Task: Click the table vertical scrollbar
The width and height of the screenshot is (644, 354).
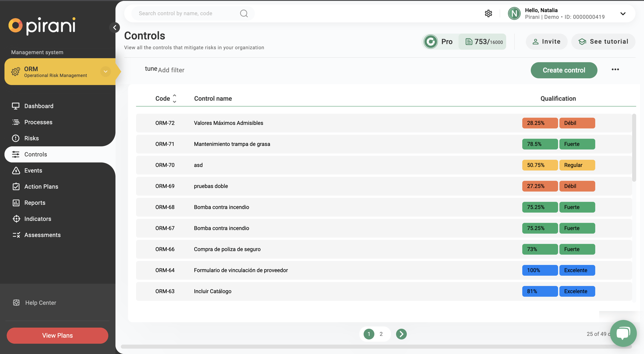Action: 634,148
